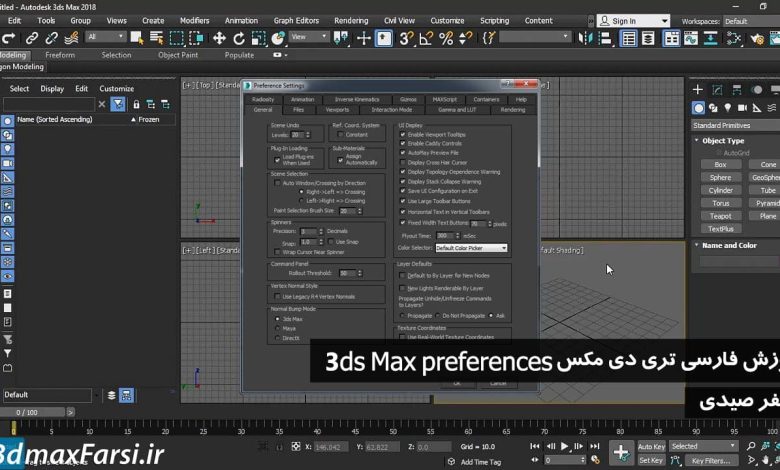Open the Modifiers menu

click(x=195, y=20)
